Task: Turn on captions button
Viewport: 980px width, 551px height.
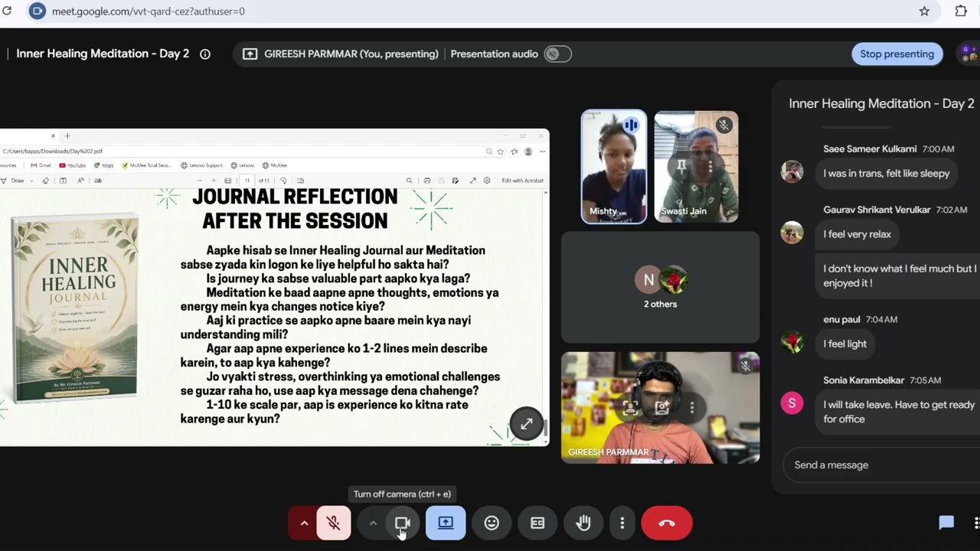Action: (x=537, y=523)
